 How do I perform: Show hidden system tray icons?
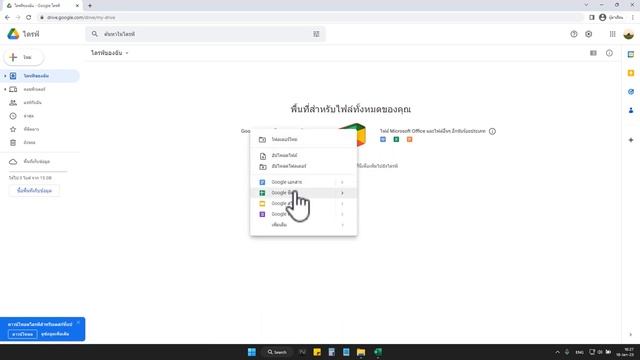[558, 352]
